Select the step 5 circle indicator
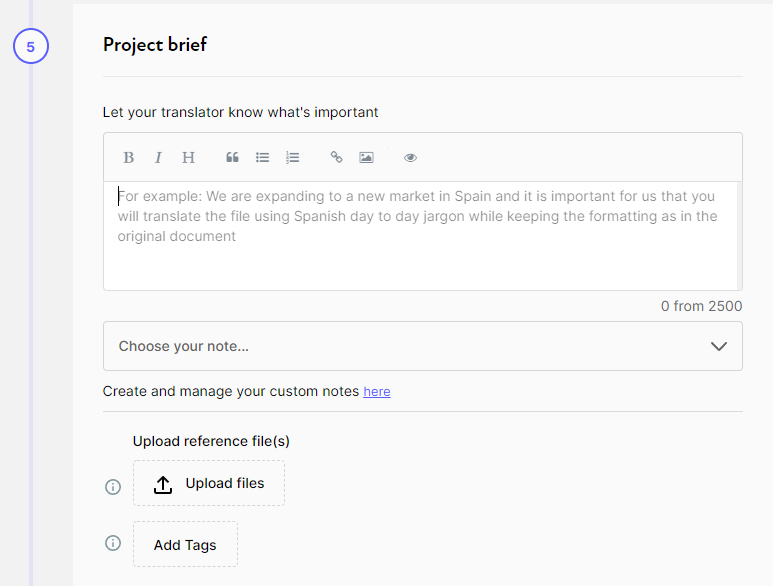Screen dimensions: 773x586 point(30,46)
